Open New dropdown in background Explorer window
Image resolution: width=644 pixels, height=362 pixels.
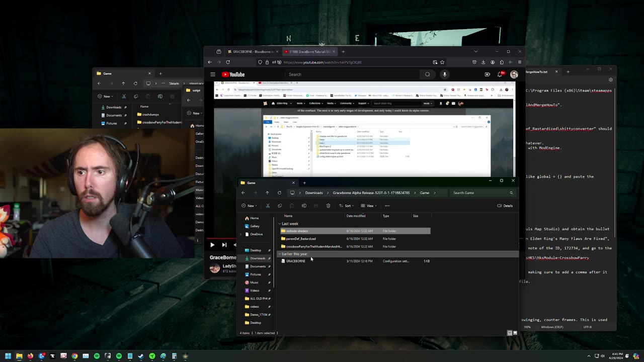click(x=105, y=96)
